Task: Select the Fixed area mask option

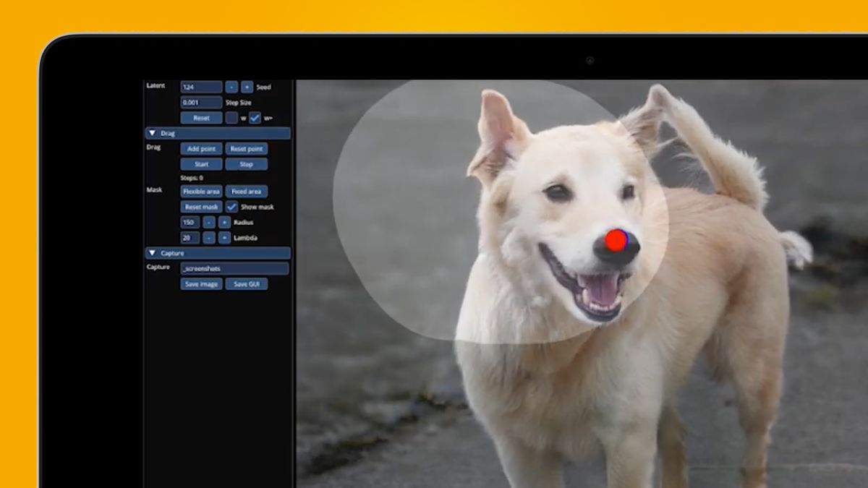Action: 246,192
